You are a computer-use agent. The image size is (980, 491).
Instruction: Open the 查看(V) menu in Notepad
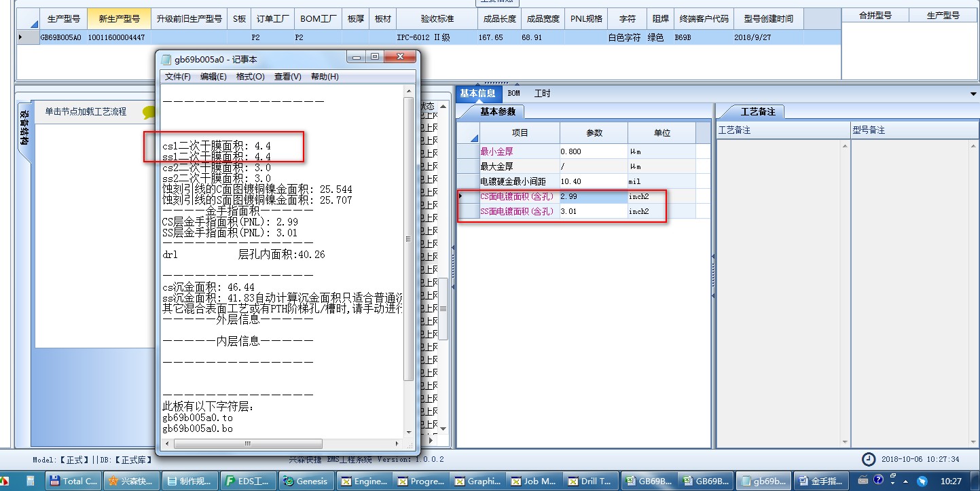pyautogui.click(x=287, y=77)
